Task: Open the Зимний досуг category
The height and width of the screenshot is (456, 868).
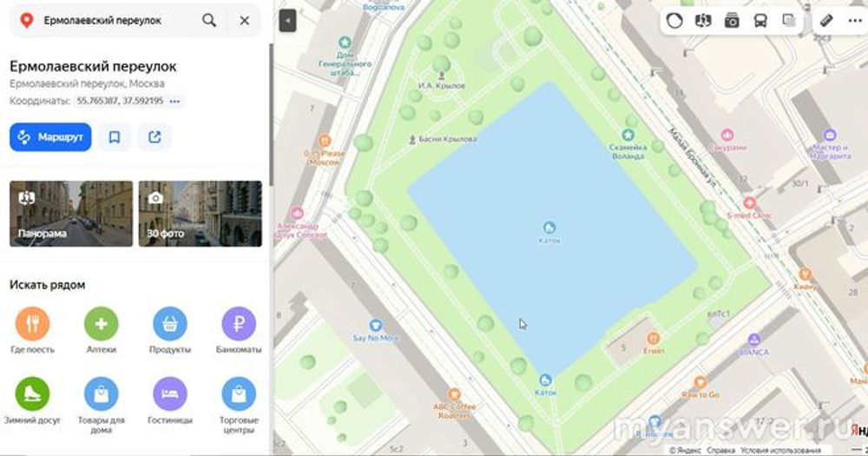Action: click(x=32, y=394)
